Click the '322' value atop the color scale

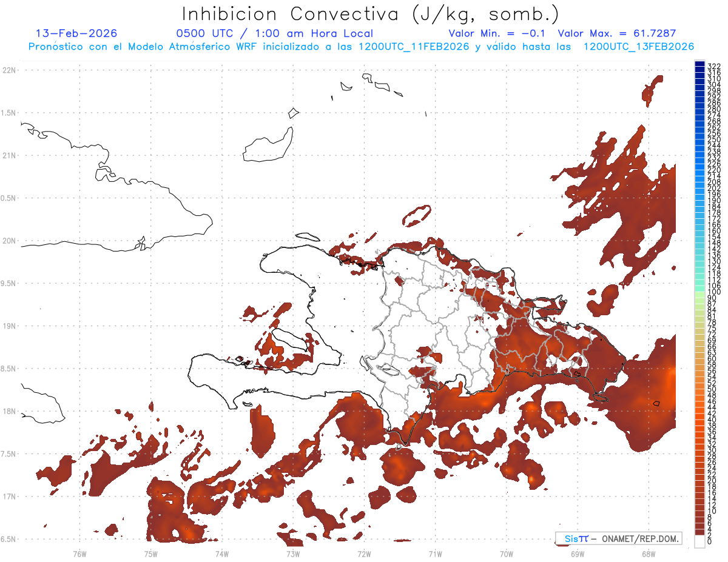pos(714,66)
